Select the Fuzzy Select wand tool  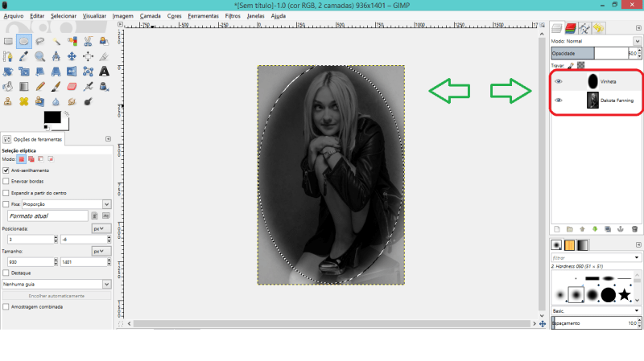point(56,40)
